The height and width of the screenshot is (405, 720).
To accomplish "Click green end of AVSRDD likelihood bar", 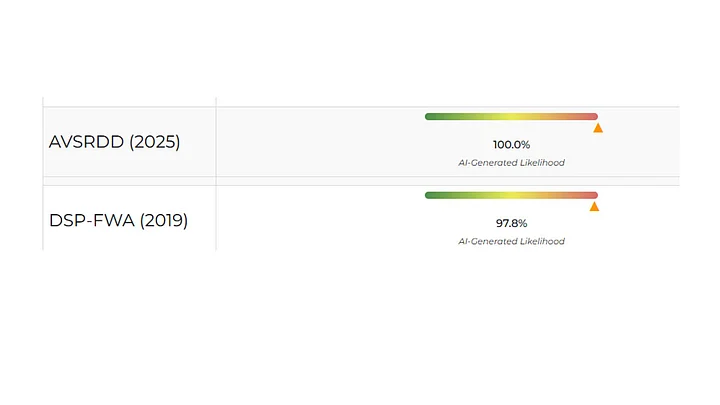I will 434,117.
